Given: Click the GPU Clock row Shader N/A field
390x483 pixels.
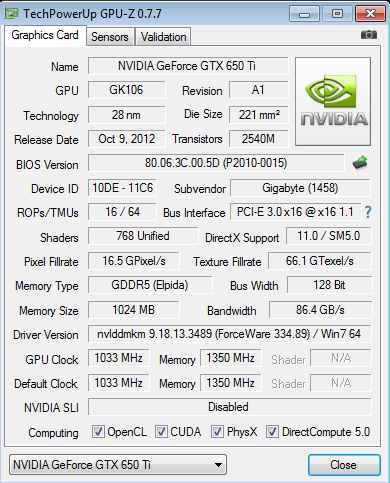Looking at the screenshot, I should [341, 358].
